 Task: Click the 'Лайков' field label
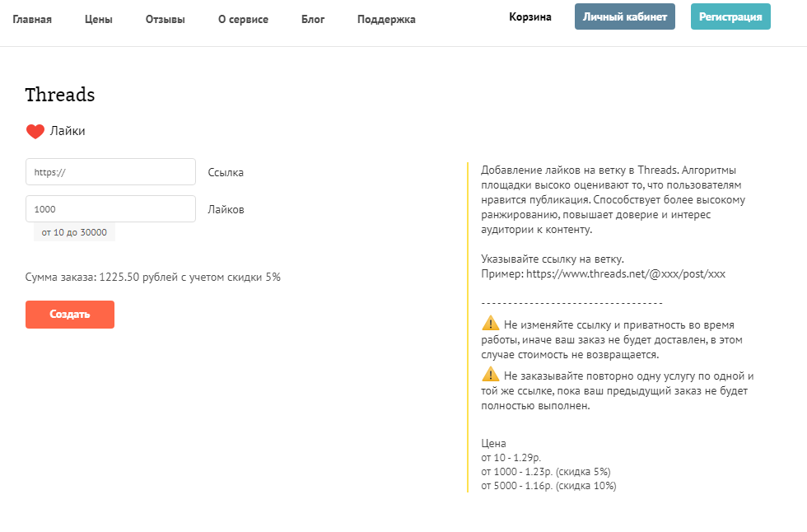(226, 210)
